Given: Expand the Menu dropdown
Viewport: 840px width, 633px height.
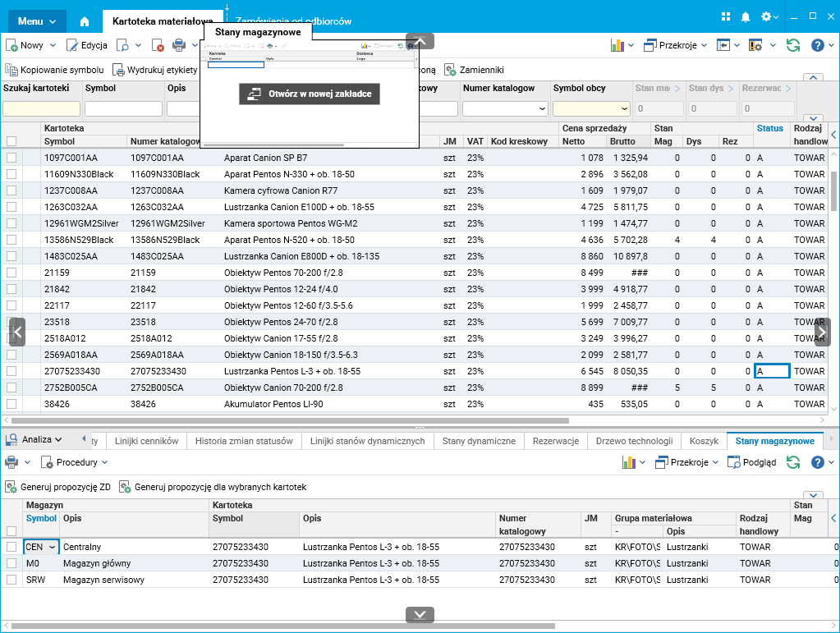Looking at the screenshot, I should 38,21.
